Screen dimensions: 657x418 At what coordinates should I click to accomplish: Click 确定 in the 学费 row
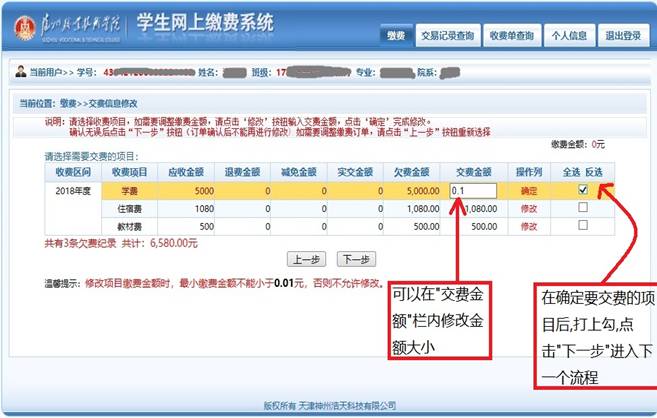(x=529, y=190)
